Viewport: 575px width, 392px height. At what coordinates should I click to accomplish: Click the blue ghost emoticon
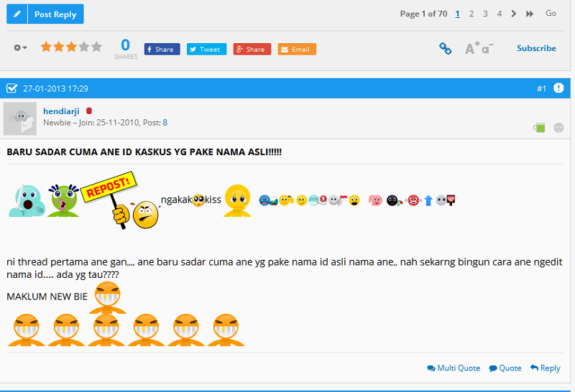click(27, 200)
